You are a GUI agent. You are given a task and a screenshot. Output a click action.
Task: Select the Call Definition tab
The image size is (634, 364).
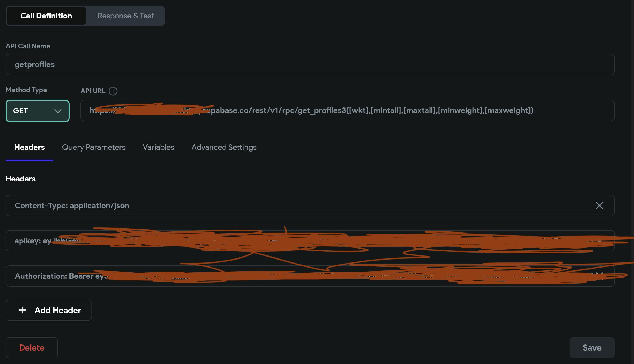pyautogui.click(x=46, y=16)
